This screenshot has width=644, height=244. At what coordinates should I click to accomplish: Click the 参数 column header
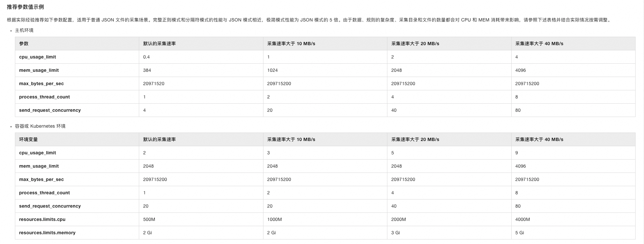coord(24,44)
